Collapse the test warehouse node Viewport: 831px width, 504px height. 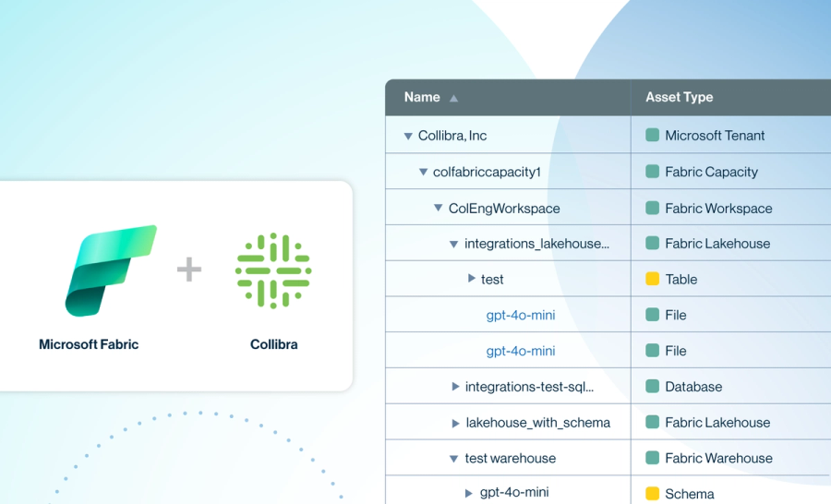click(x=453, y=459)
